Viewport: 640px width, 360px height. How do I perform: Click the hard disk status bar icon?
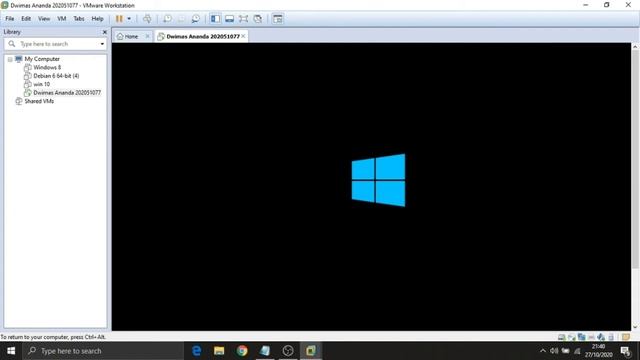562,337
